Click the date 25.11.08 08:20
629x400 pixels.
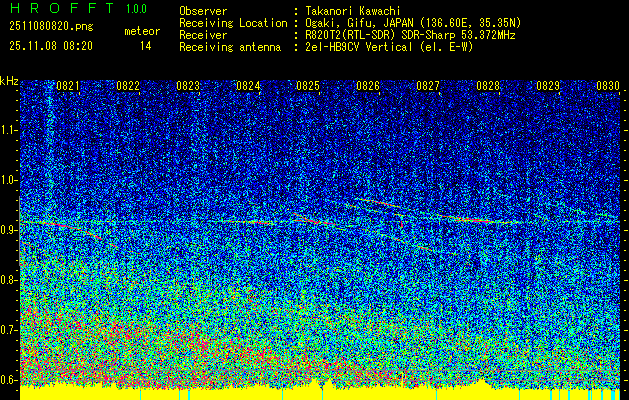pos(51,46)
